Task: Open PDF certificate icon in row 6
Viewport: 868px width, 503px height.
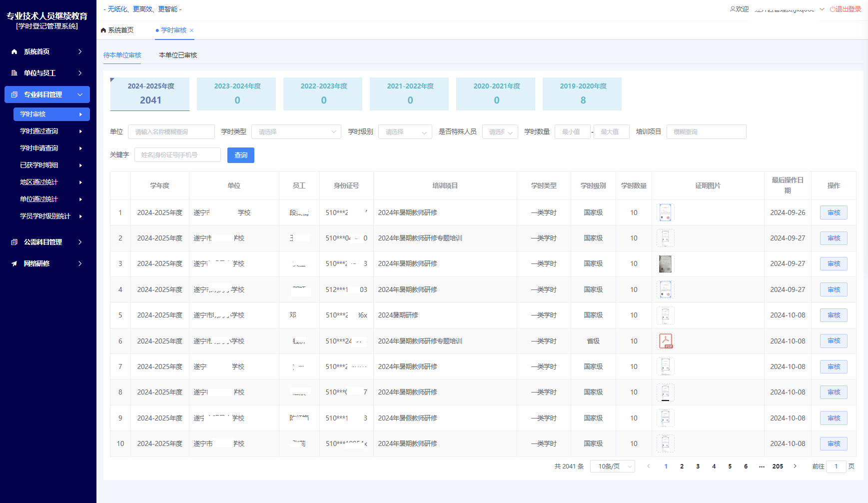Action: point(666,341)
